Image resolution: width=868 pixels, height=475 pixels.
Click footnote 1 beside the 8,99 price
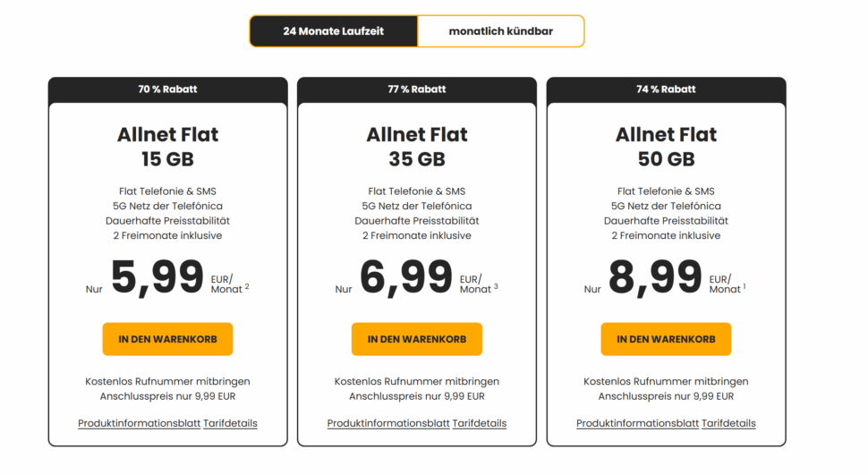point(745,286)
